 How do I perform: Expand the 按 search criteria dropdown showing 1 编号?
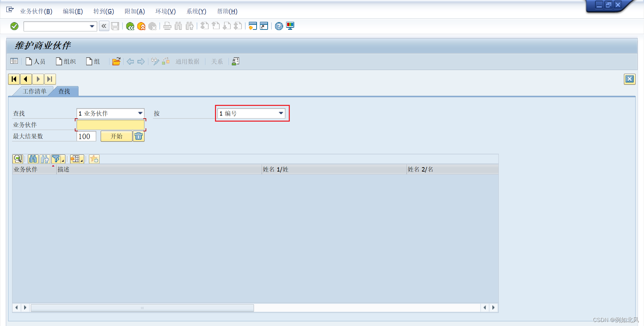tap(280, 113)
